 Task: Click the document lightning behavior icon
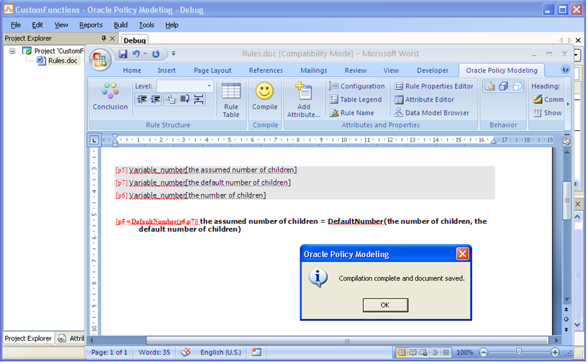coord(490,86)
